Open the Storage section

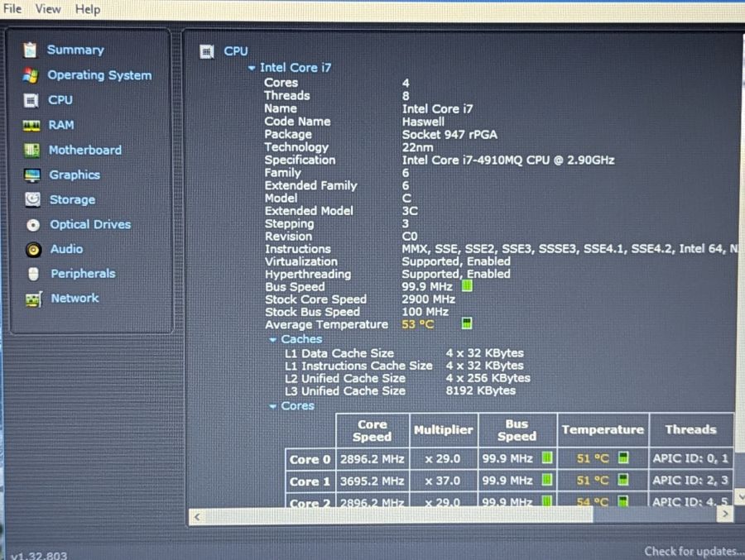pyautogui.click(x=73, y=199)
